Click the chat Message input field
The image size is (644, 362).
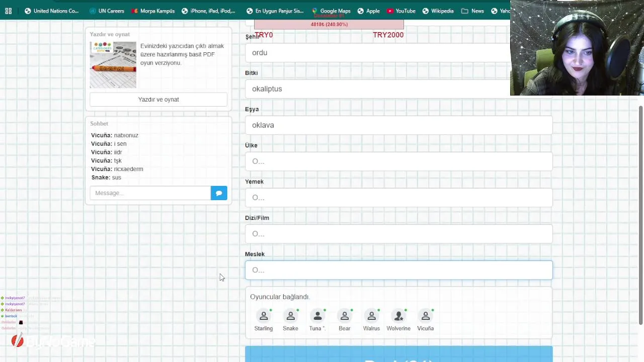150,193
